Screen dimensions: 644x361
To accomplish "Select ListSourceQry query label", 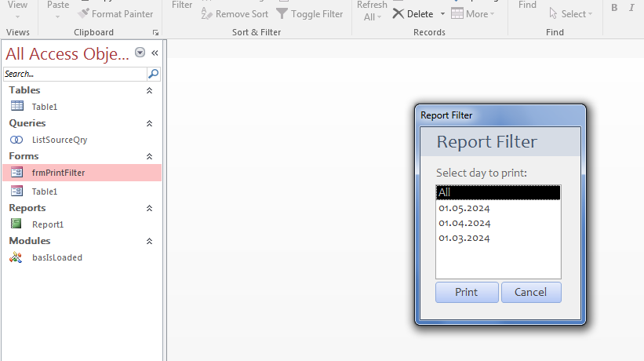I will click(x=60, y=140).
